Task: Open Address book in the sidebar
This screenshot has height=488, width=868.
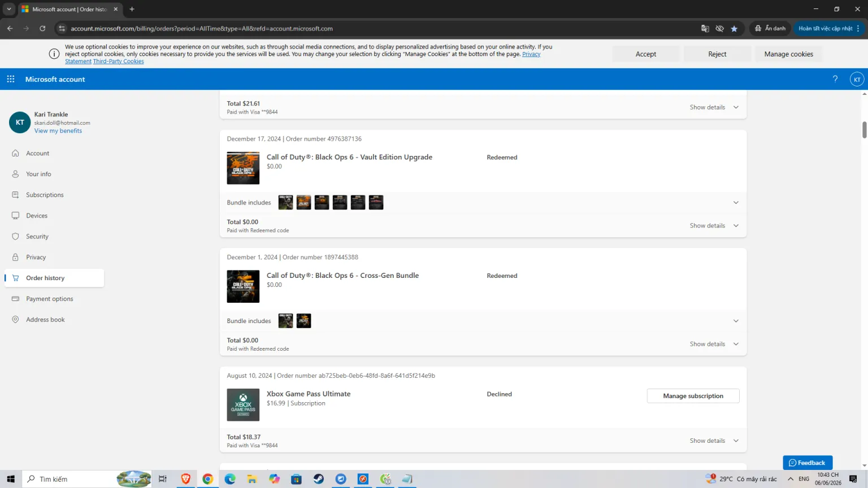Action: 54,320
